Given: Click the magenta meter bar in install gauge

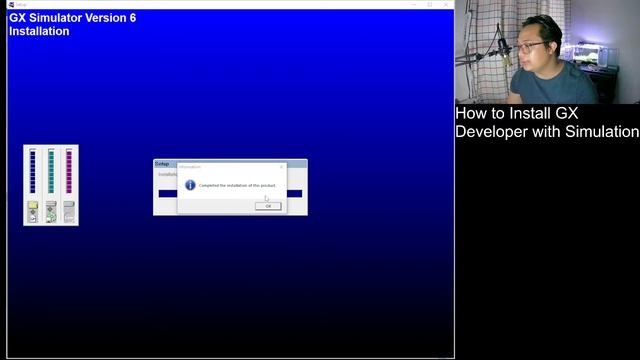Looking at the screenshot, I should [69, 171].
